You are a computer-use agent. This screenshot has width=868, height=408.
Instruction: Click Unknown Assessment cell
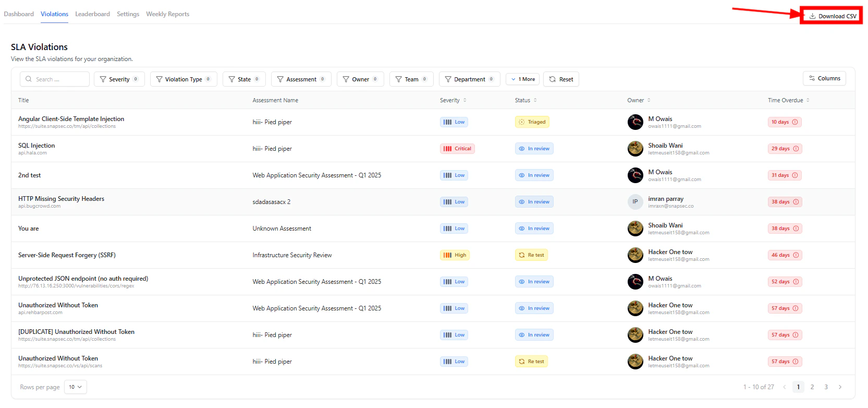tap(282, 229)
